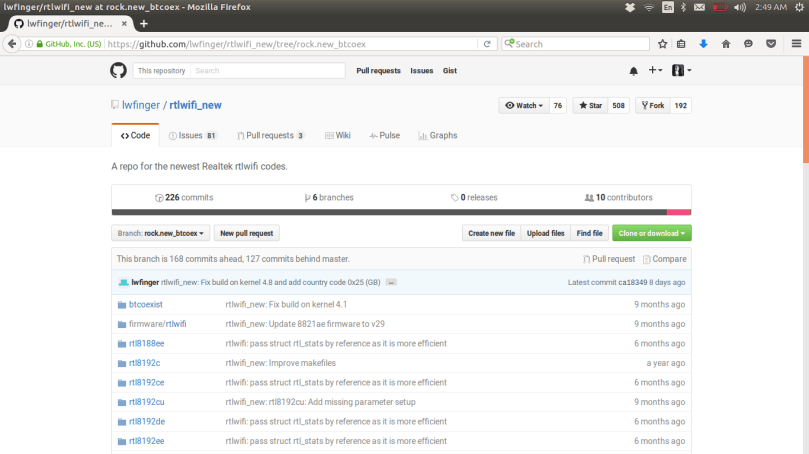View the 192 forks count
809x454 pixels.
coord(681,105)
